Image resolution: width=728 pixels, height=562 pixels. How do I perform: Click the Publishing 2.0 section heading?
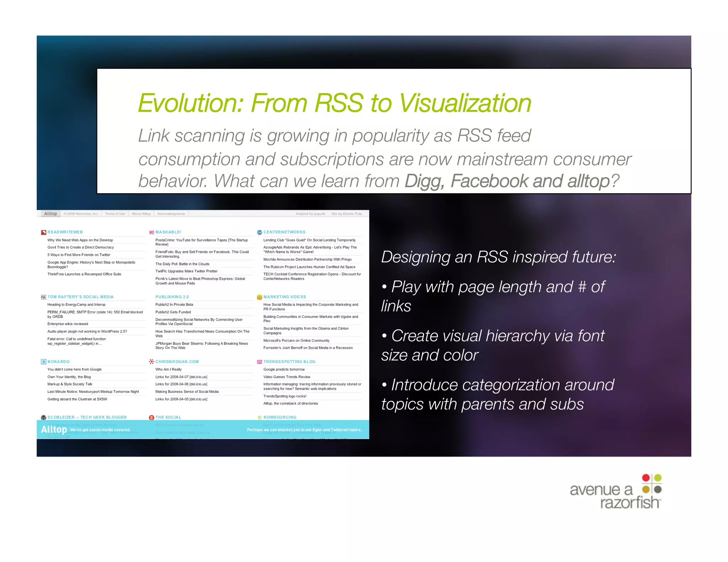(172, 297)
